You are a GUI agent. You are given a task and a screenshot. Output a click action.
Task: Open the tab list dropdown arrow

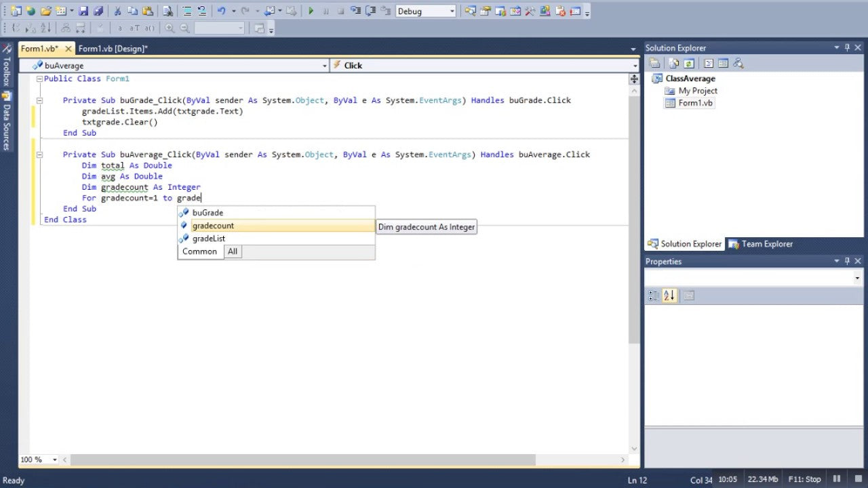tap(633, 49)
